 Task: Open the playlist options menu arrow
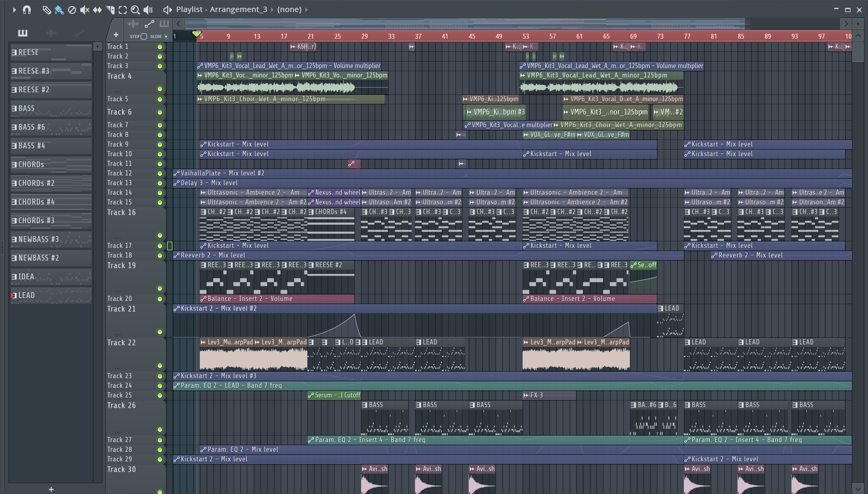tap(14, 10)
